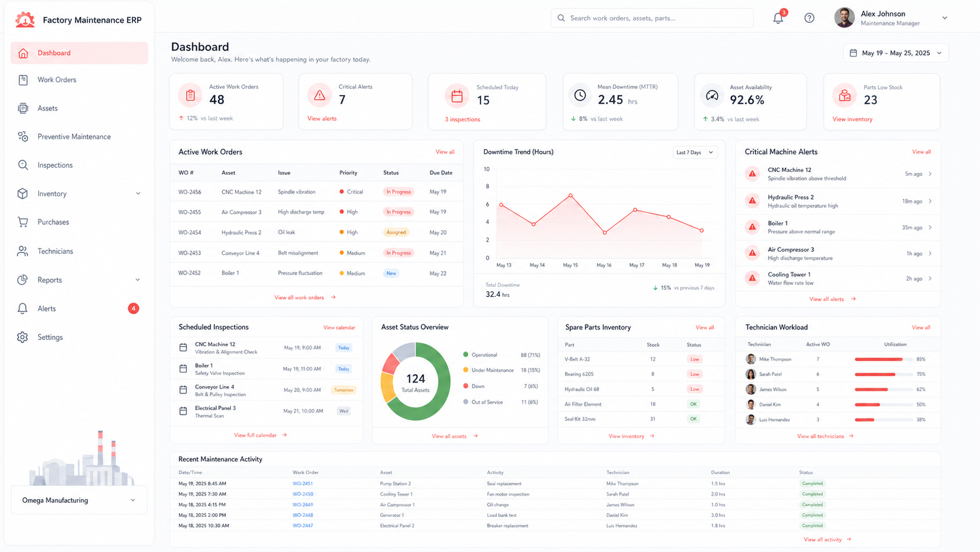Open Hydraulic Press 2 alert chevron
Viewport: 980px width, 552px height.
tap(930, 201)
